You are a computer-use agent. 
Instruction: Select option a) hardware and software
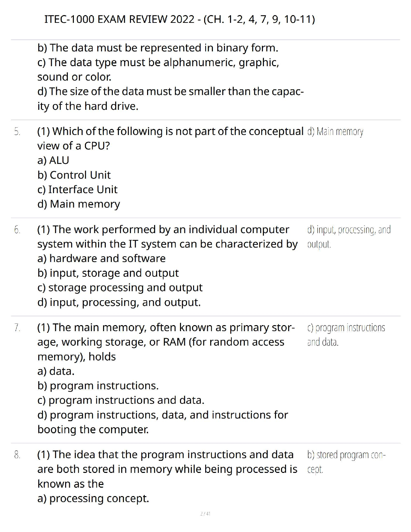click(x=102, y=258)
